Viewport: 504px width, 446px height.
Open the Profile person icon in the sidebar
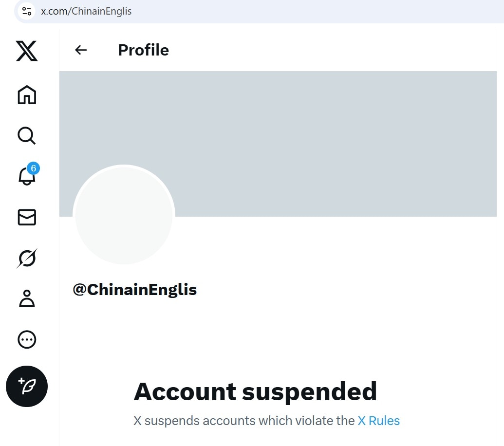click(27, 298)
